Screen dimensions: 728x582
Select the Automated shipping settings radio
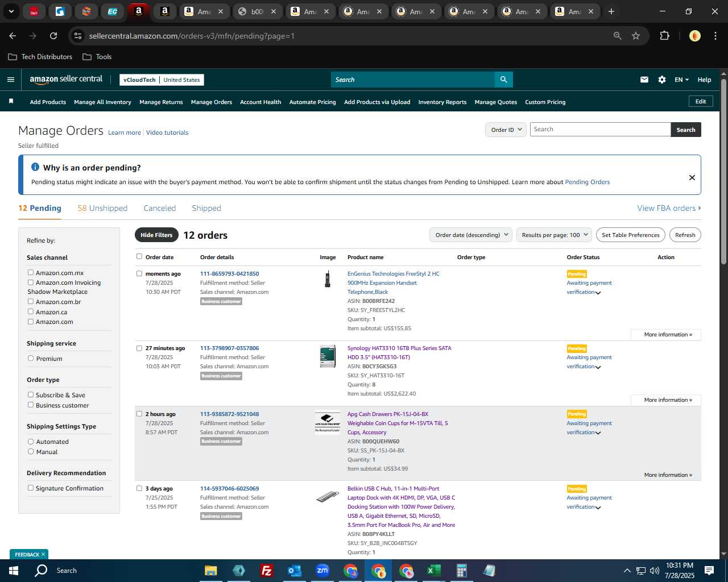pyautogui.click(x=31, y=442)
